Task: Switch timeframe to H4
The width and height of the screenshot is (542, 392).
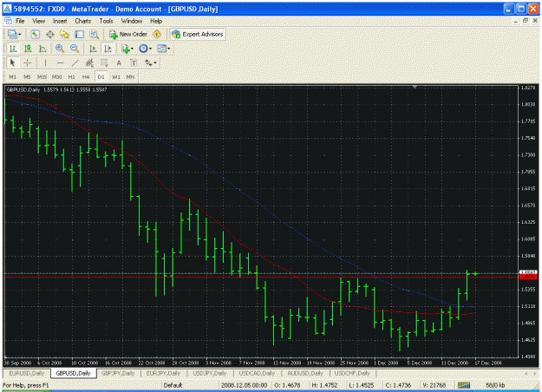Action: [x=86, y=76]
